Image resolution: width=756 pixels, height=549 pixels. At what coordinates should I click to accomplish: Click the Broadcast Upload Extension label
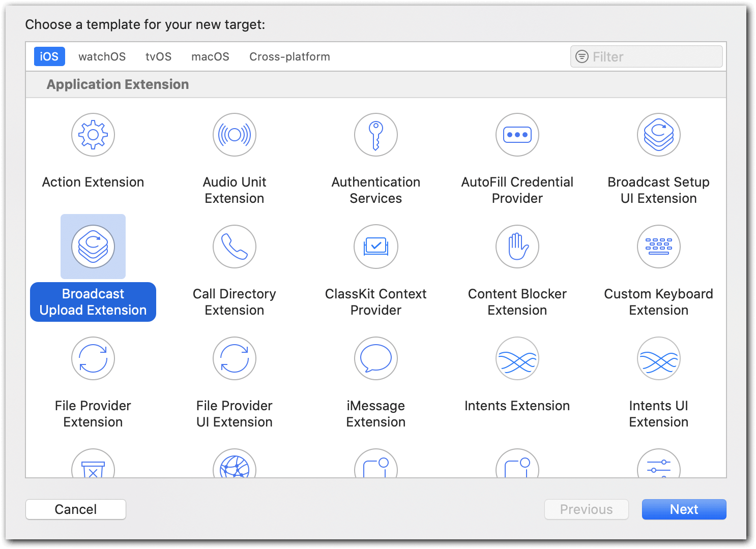click(93, 302)
